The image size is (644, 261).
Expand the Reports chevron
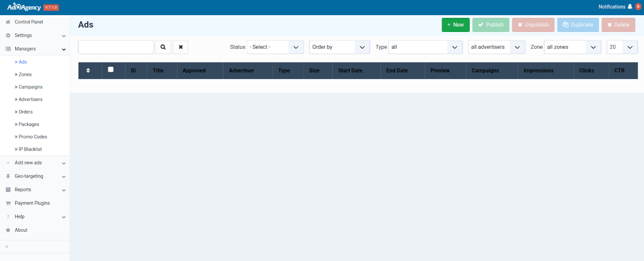click(64, 190)
